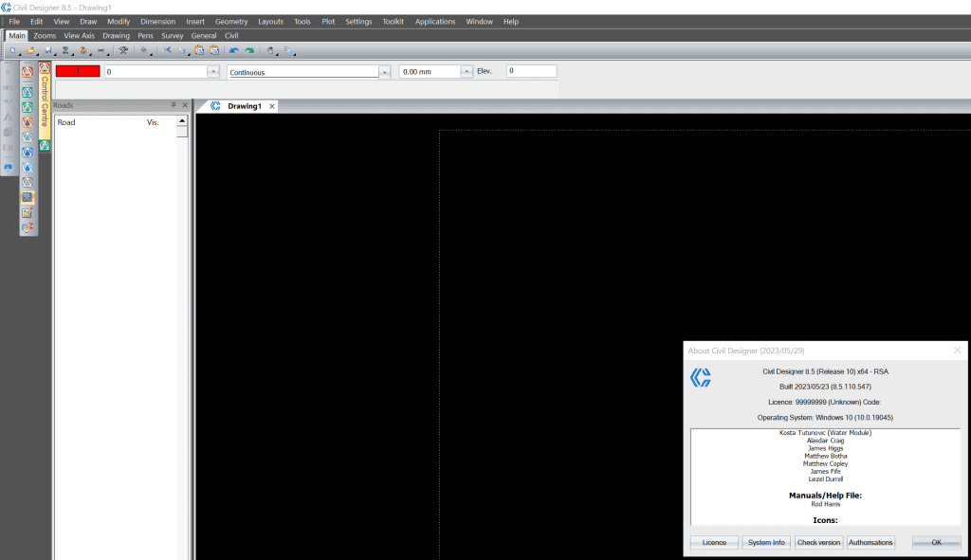Open the Continuous linetype dropdown
971x560 pixels.
point(384,70)
